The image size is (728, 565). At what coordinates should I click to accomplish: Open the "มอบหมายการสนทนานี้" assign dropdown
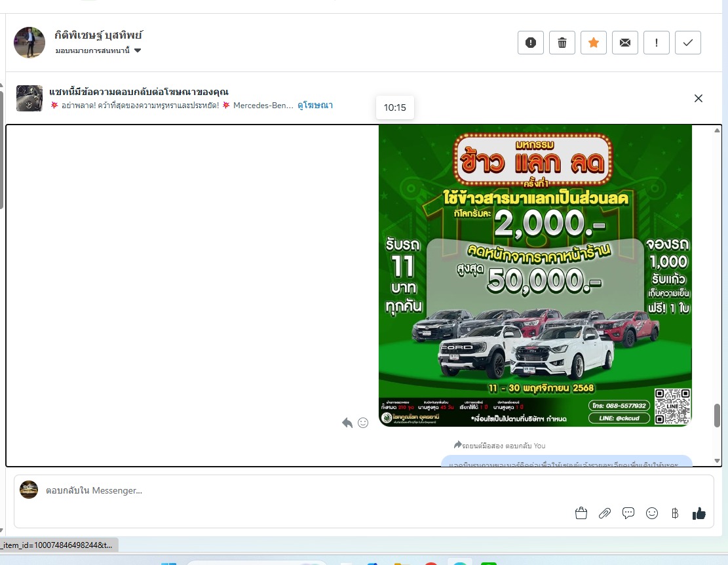point(98,50)
